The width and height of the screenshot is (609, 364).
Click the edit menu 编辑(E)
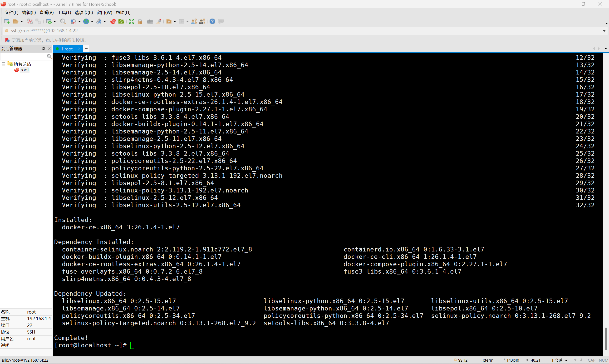click(28, 12)
